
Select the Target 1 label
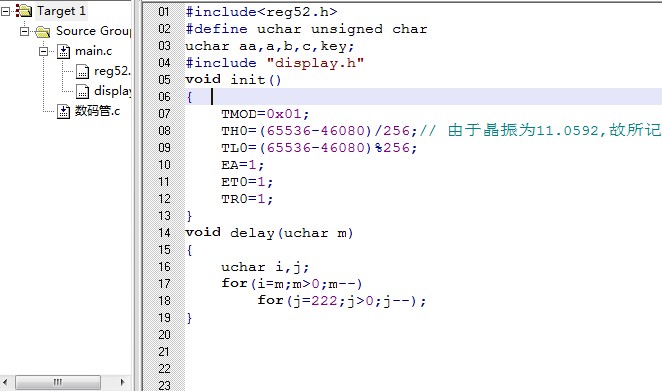[61, 11]
